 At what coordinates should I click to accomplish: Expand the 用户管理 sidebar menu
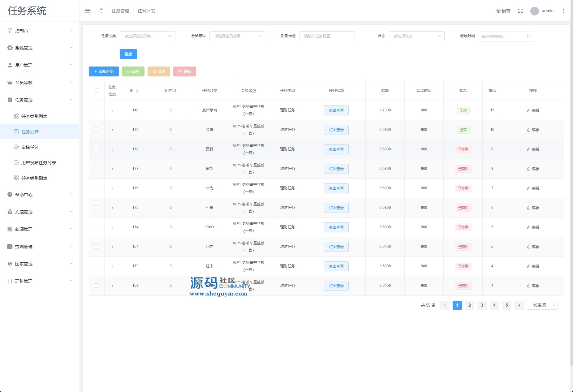coord(40,65)
